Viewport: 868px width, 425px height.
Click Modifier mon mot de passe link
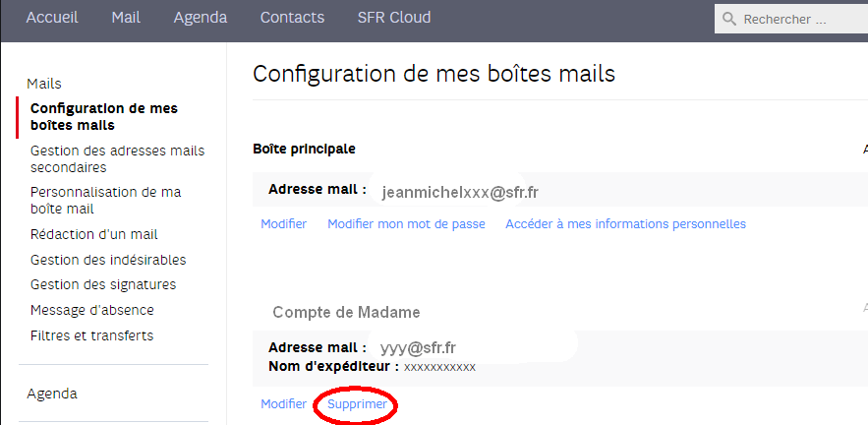pos(406,223)
